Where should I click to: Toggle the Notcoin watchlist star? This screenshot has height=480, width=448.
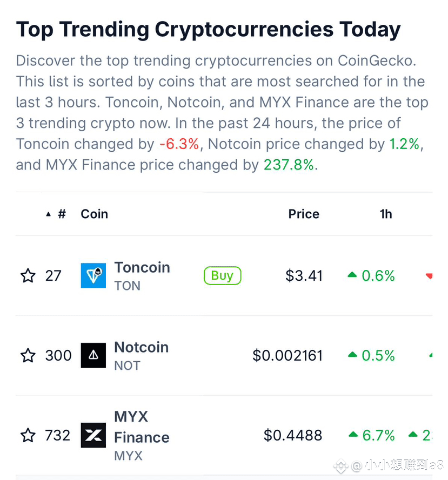tap(28, 355)
